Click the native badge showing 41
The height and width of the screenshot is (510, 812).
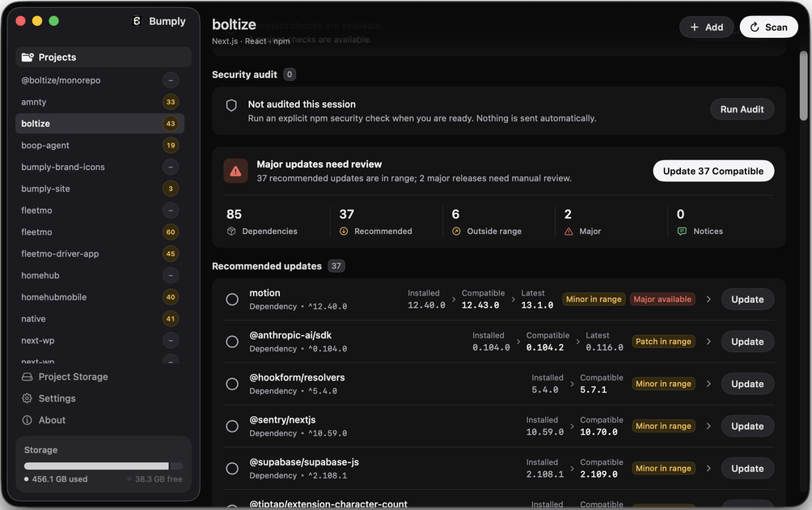(171, 319)
